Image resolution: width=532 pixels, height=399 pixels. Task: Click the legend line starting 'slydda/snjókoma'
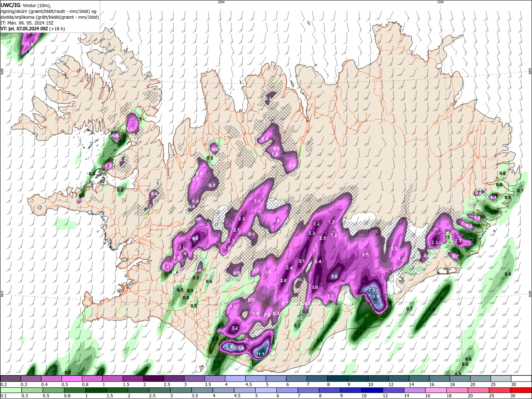50,17
